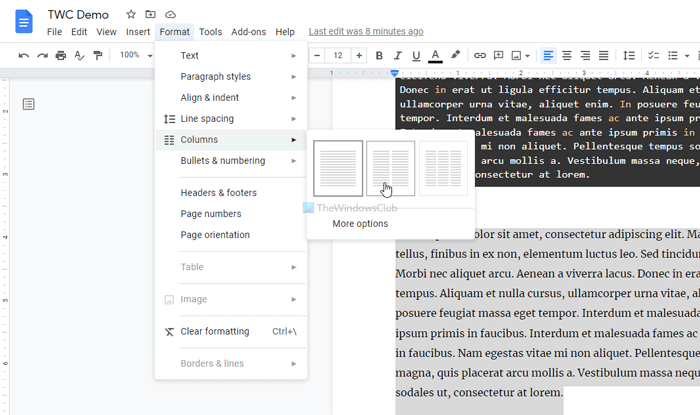
Task: Click the Add comment icon
Action: (x=498, y=55)
